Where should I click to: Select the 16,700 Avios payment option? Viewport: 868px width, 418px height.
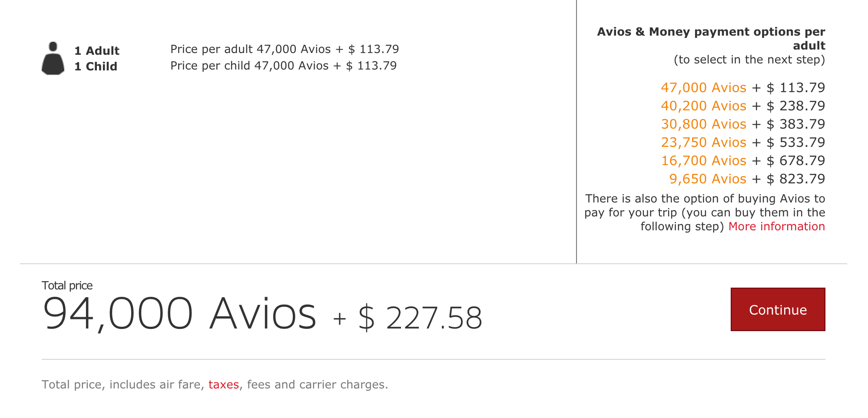click(703, 161)
